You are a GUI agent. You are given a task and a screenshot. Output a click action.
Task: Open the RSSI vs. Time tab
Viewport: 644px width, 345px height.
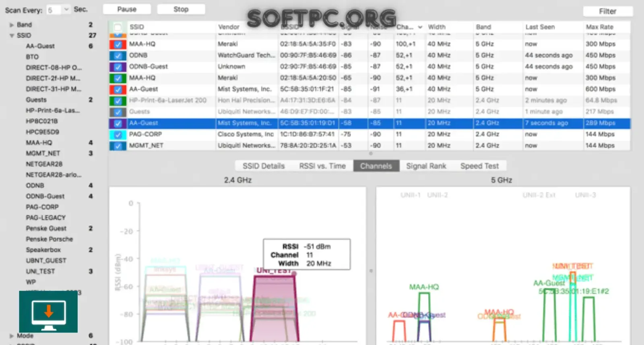(322, 166)
